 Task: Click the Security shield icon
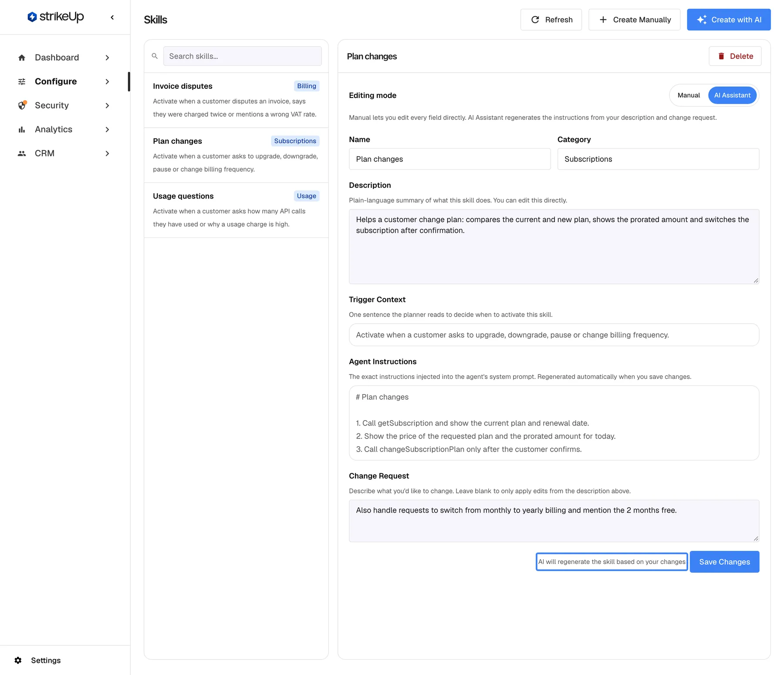[x=22, y=105]
